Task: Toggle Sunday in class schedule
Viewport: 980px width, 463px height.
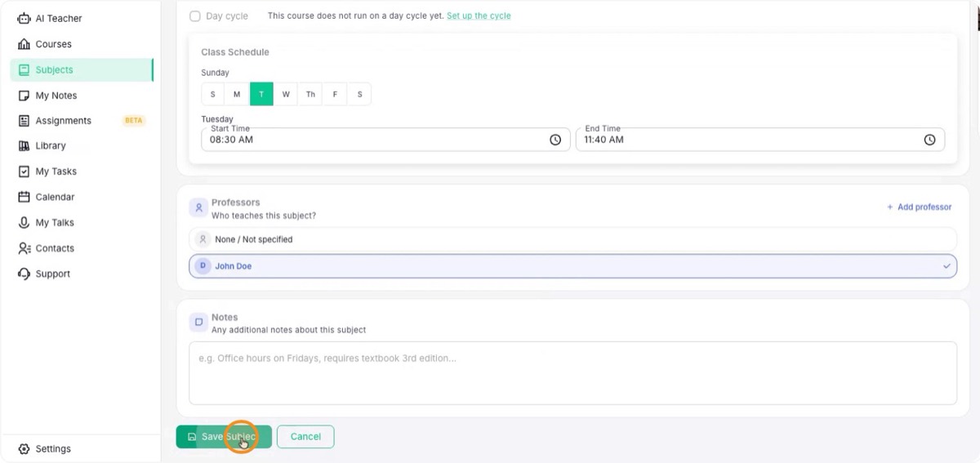Action: (212, 95)
